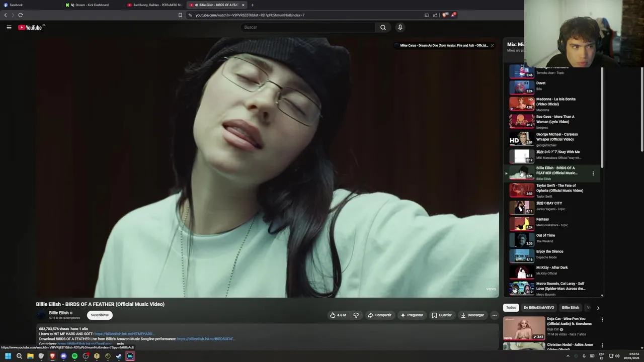Open a new browser tab with plus

coord(253,5)
